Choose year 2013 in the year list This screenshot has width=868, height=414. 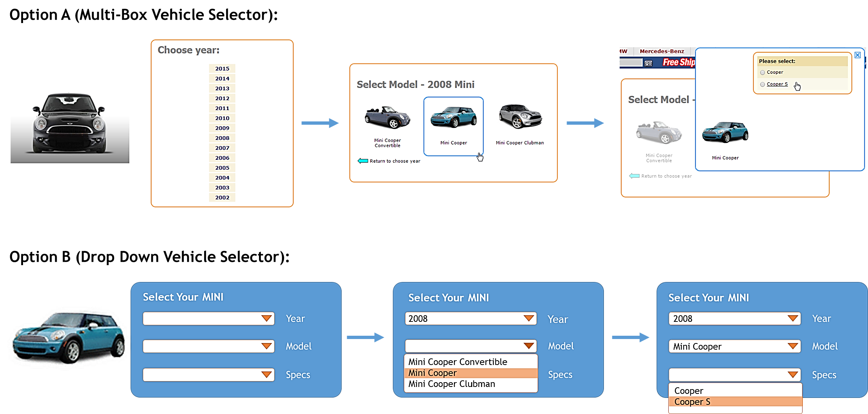click(222, 88)
